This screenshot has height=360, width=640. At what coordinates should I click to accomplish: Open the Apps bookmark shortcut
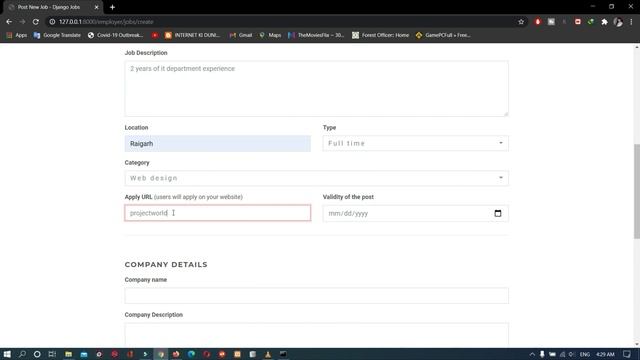click(17, 35)
